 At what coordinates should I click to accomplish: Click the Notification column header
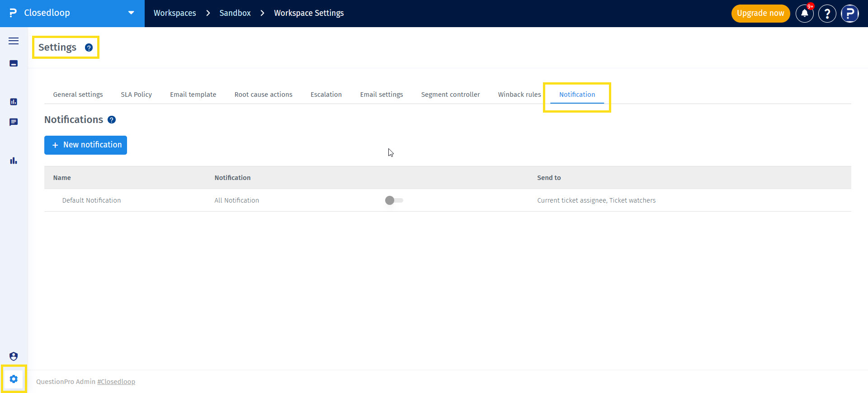click(232, 178)
